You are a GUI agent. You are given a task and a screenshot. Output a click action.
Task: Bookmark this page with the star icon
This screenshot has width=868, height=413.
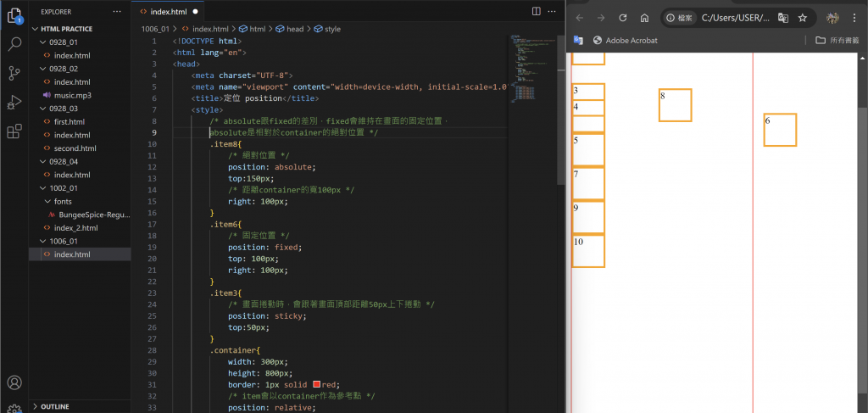803,18
